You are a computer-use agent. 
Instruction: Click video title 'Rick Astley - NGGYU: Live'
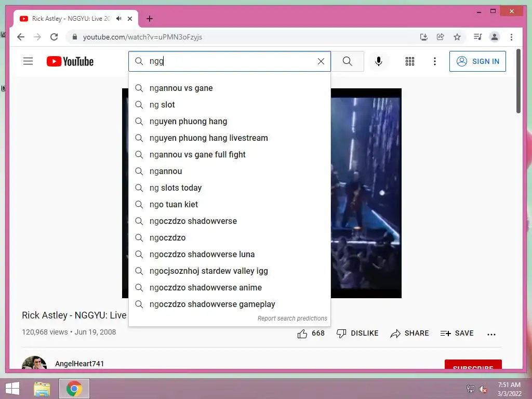[x=74, y=315]
